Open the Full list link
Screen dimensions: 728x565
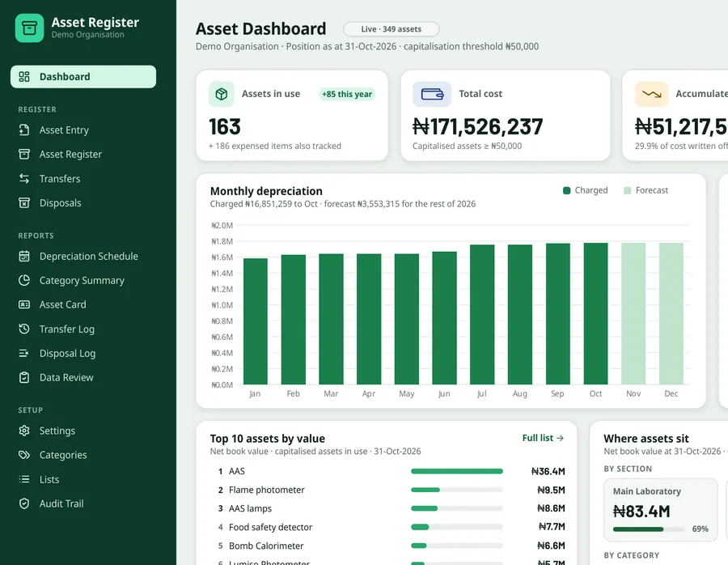(x=543, y=438)
